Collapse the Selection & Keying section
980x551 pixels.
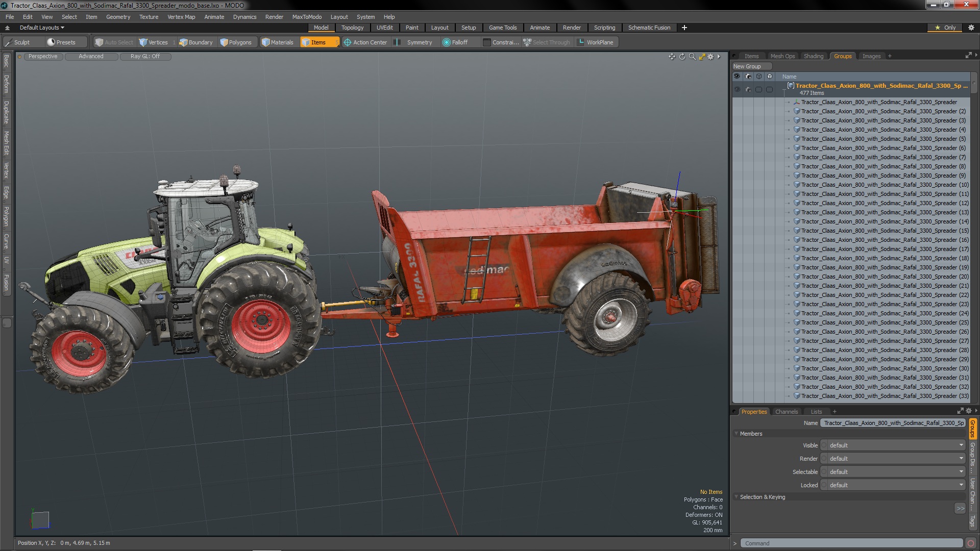click(737, 497)
